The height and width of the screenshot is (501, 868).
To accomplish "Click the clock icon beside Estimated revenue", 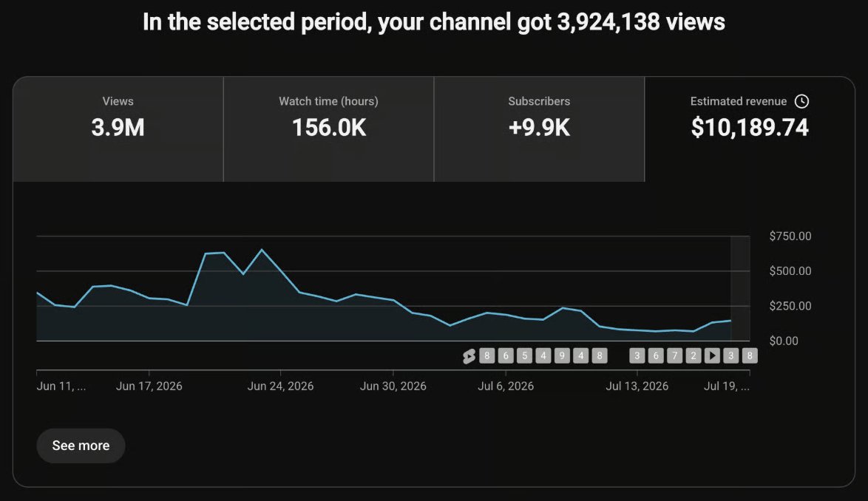I will click(801, 101).
